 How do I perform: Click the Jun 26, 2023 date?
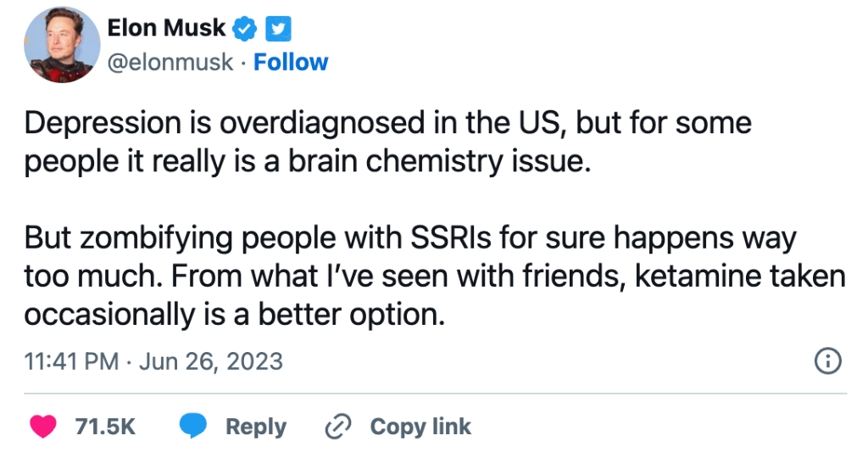tap(209, 362)
